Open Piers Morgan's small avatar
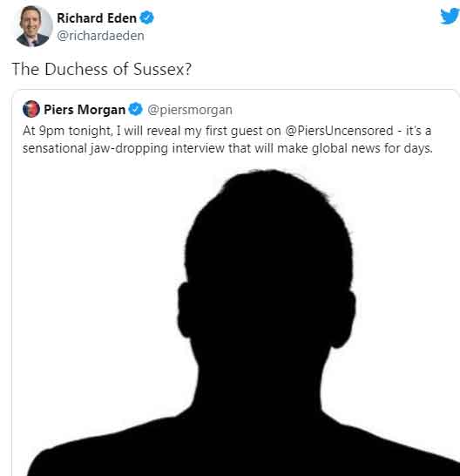The width and height of the screenshot is (460, 476). [31, 109]
